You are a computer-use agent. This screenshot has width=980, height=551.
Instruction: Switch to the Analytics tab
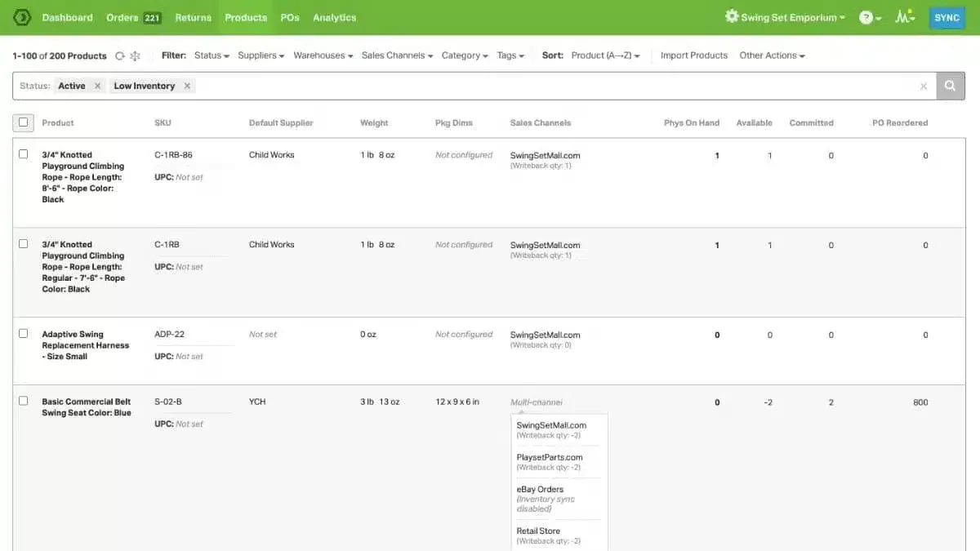334,17
